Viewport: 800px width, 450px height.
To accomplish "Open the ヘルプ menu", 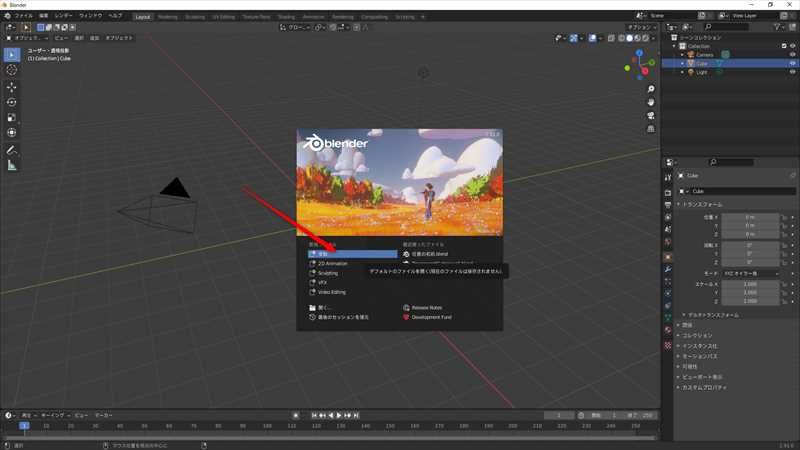I will tap(115, 16).
